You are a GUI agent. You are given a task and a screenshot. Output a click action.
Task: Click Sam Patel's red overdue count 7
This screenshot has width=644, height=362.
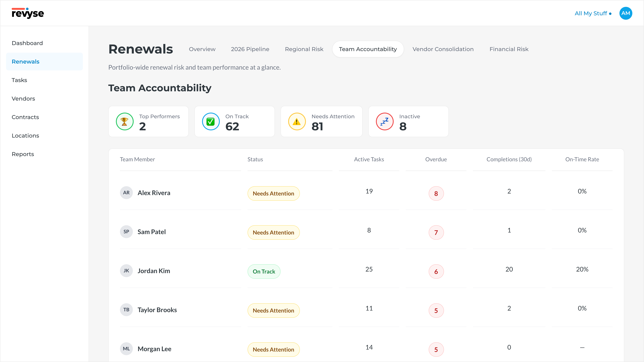[436, 232]
